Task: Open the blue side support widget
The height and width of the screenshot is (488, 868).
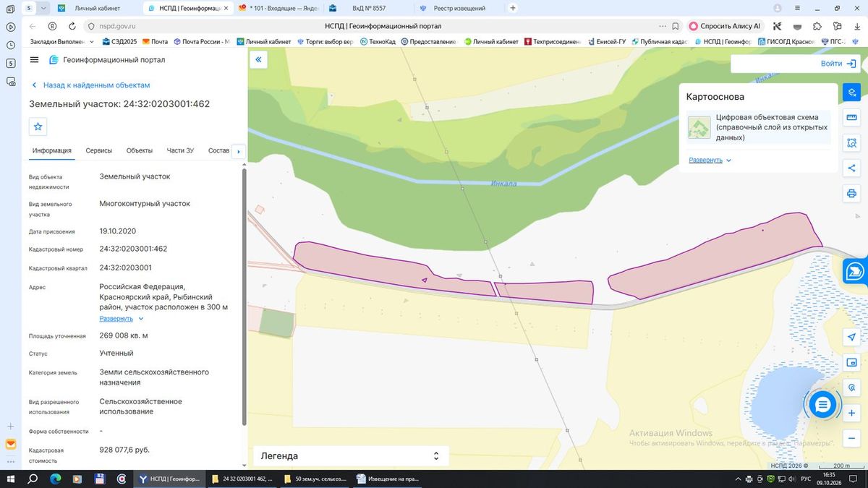Action: (856, 270)
